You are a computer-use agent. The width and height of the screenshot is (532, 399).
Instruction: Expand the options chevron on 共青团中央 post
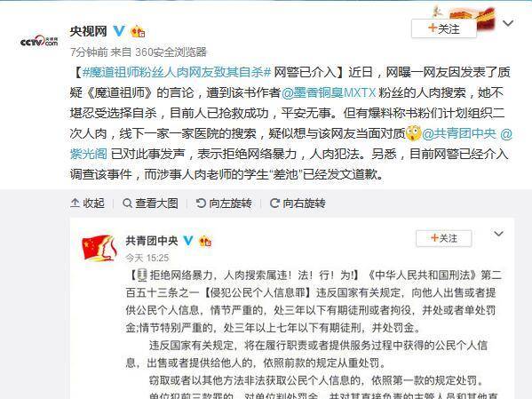[x=498, y=234]
